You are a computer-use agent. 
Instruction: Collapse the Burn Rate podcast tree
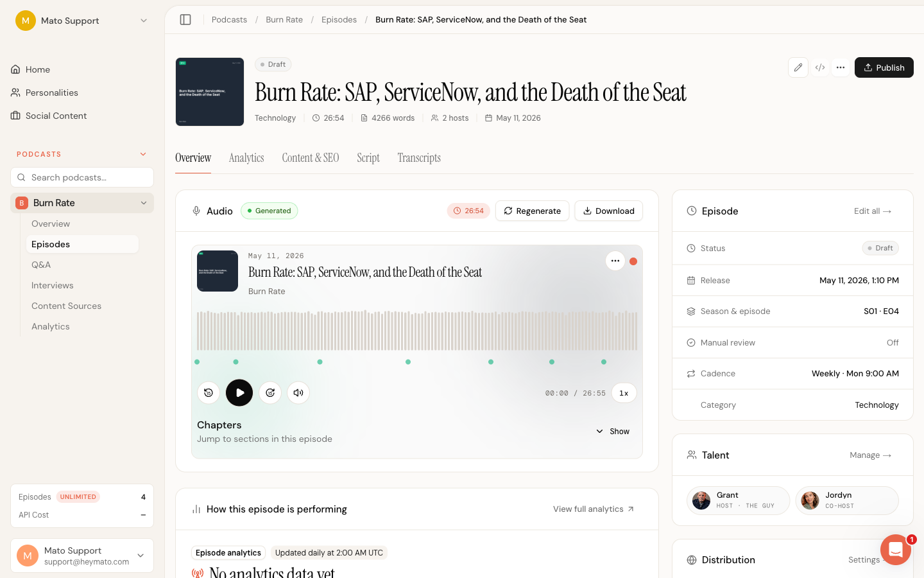coord(143,203)
